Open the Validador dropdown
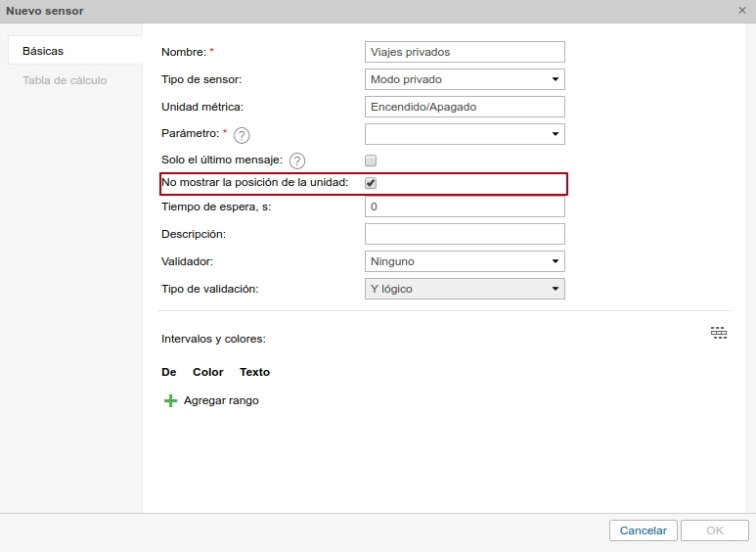756x552 pixels. click(x=465, y=261)
